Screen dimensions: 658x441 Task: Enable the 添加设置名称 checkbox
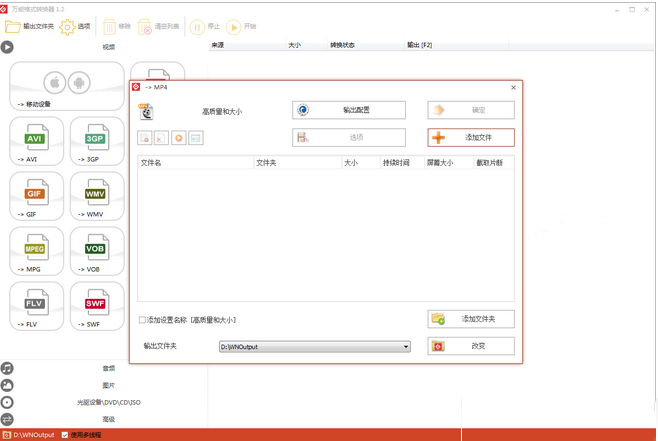[x=143, y=320]
